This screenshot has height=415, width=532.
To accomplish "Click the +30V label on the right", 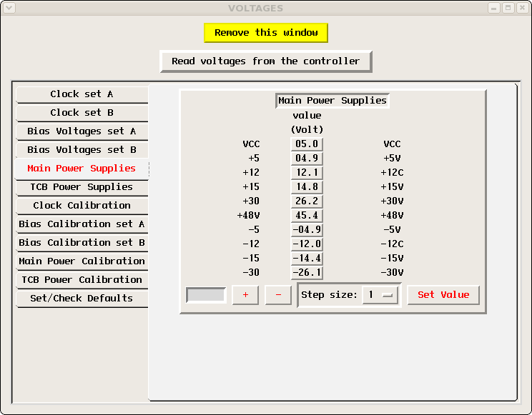I will (392, 201).
